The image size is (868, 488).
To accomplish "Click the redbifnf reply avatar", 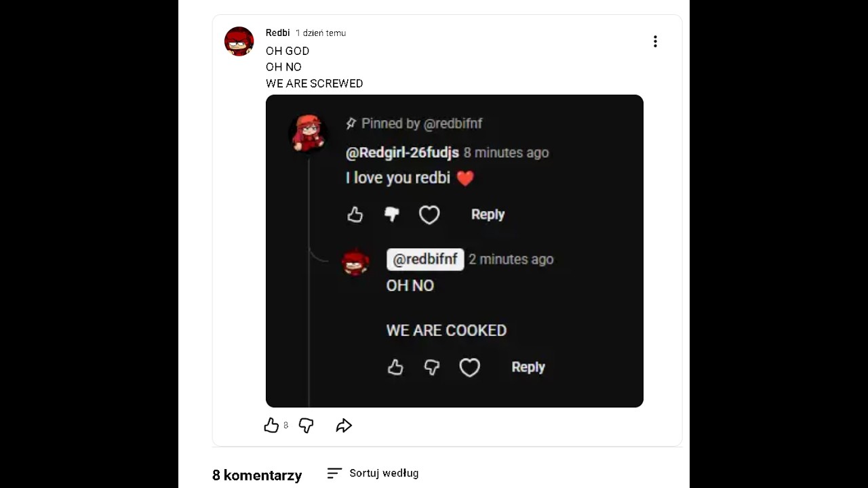I will pos(355,262).
